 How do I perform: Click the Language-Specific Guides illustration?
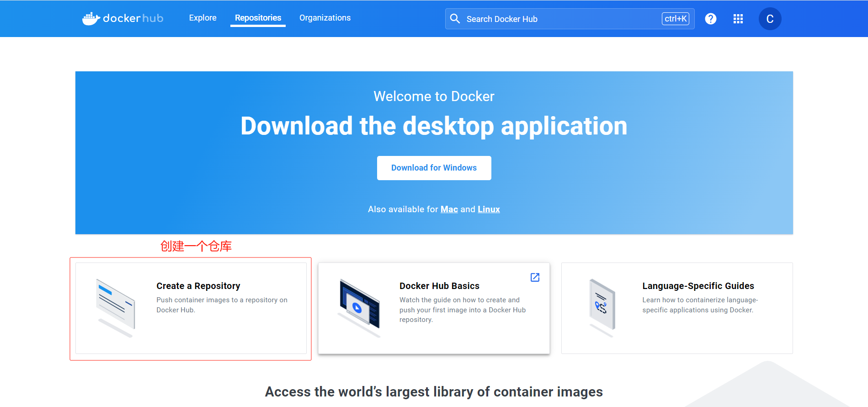pos(602,308)
